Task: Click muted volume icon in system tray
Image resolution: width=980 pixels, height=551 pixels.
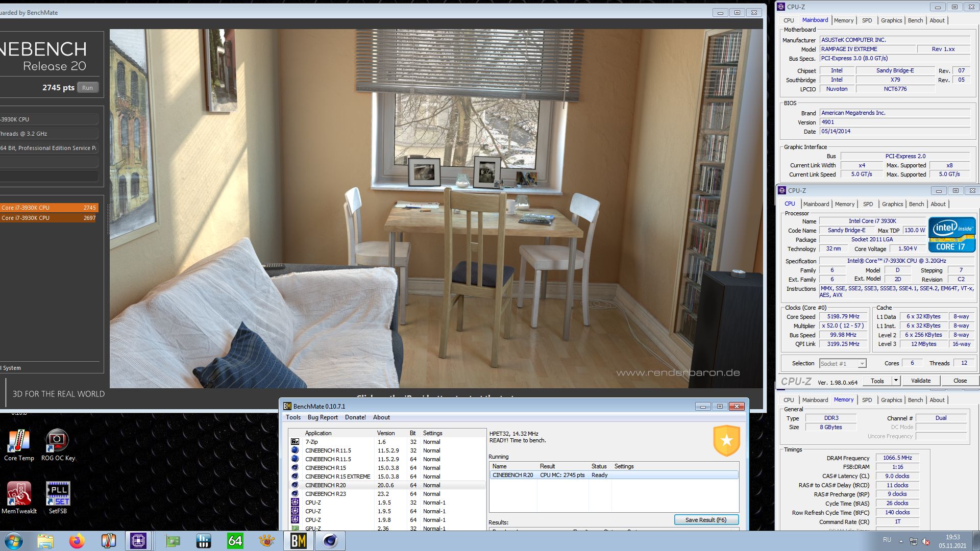Action: coord(926,541)
